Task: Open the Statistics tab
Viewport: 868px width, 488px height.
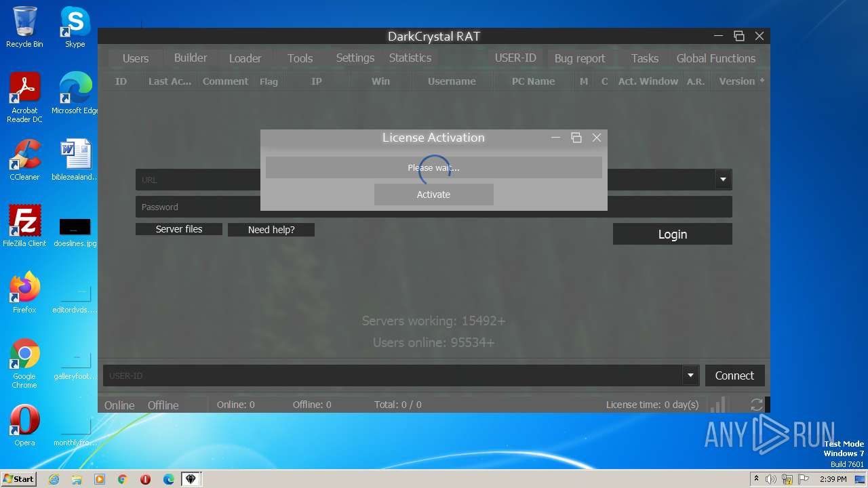Action: 410,58
